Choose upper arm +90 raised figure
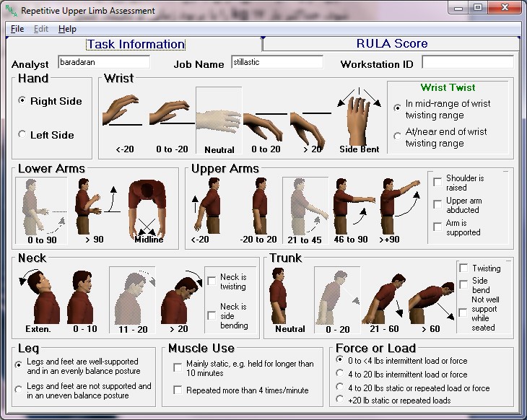This screenshot has height=420, width=527. pos(399,205)
